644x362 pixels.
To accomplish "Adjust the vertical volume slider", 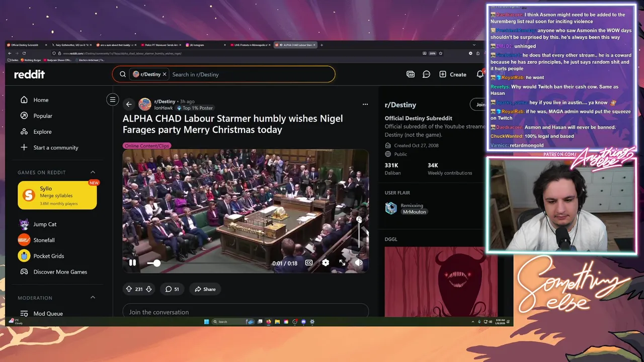I will click(x=359, y=232).
